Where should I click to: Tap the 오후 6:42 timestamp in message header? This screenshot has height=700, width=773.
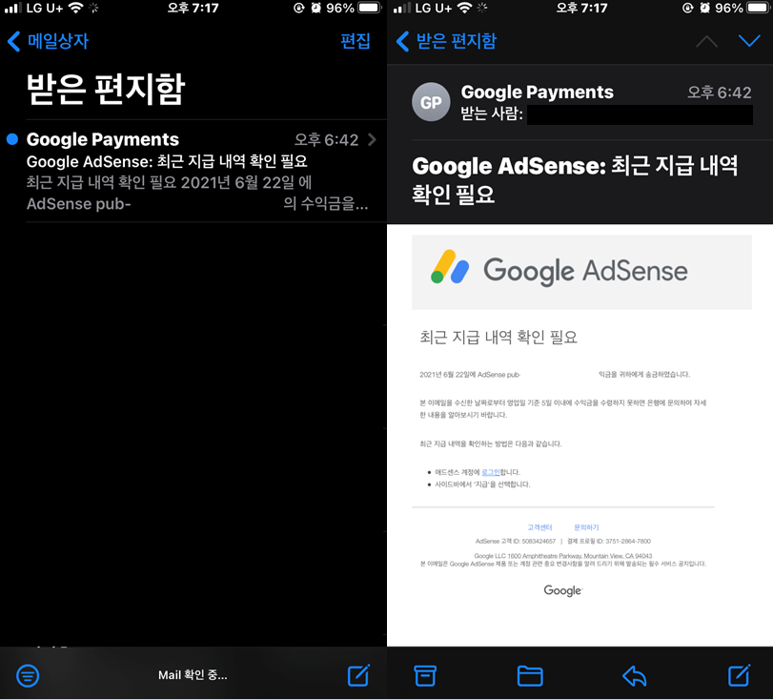720,93
